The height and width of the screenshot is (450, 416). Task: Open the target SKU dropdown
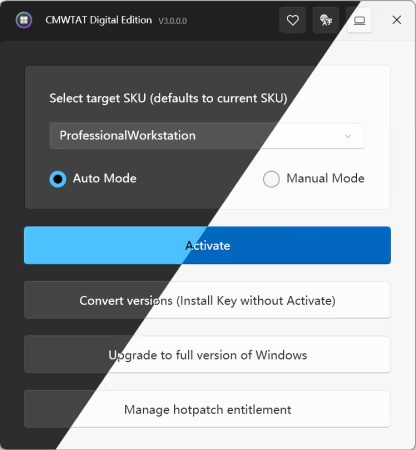pyautogui.click(x=207, y=136)
